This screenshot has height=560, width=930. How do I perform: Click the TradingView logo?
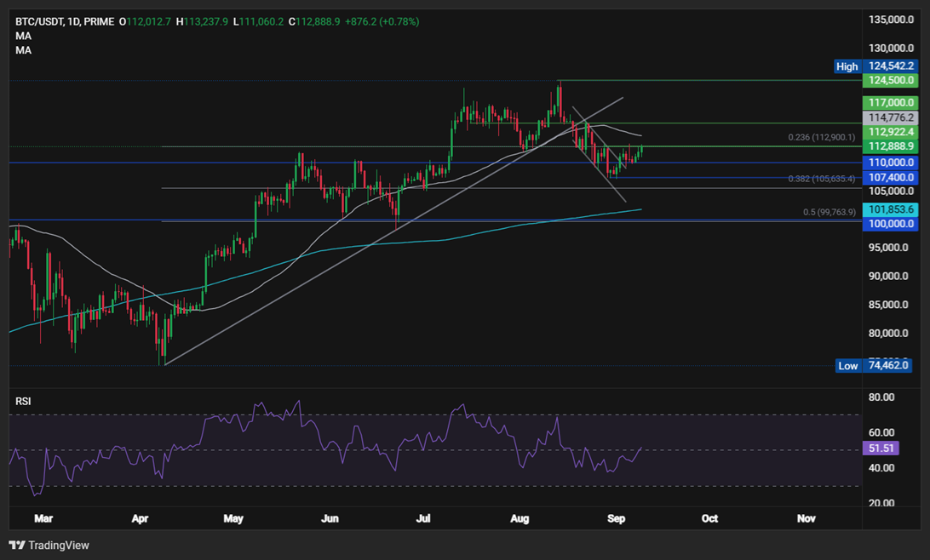pyautogui.click(x=49, y=545)
